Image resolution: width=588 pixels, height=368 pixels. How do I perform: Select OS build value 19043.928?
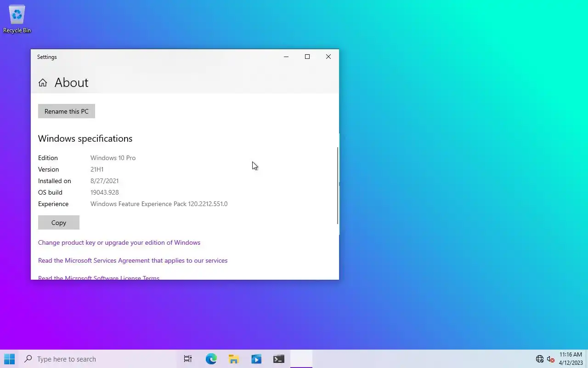pyautogui.click(x=104, y=192)
